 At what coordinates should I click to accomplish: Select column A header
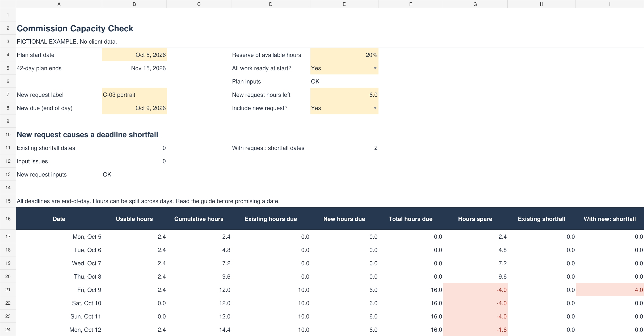click(x=59, y=4)
